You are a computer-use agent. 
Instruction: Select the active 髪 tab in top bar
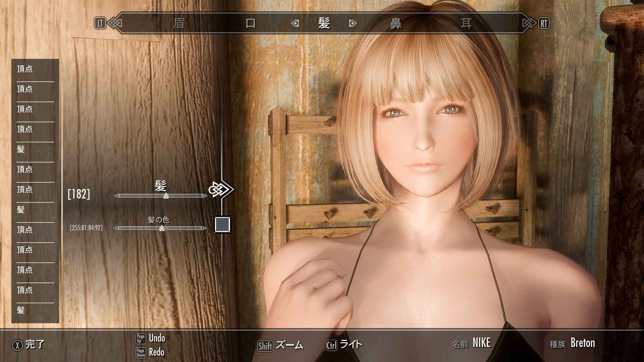pyautogui.click(x=324, y=23)
